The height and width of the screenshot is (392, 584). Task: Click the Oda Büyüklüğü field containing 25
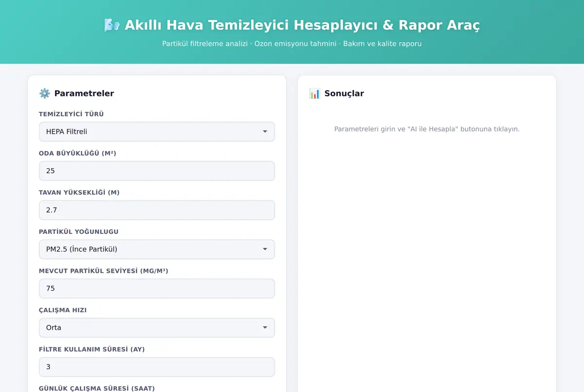[x=157, y=171]
